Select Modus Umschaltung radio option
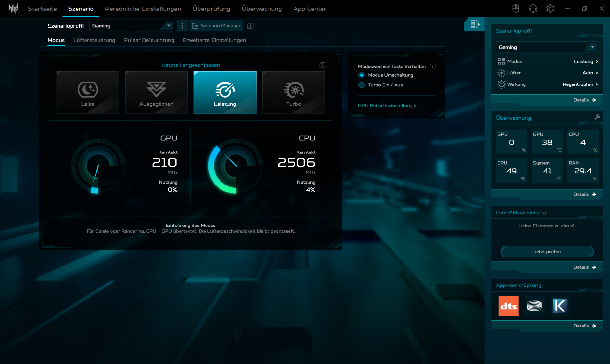Image resolution: width=610 pixels, height=364 pixels. (362, 75)
